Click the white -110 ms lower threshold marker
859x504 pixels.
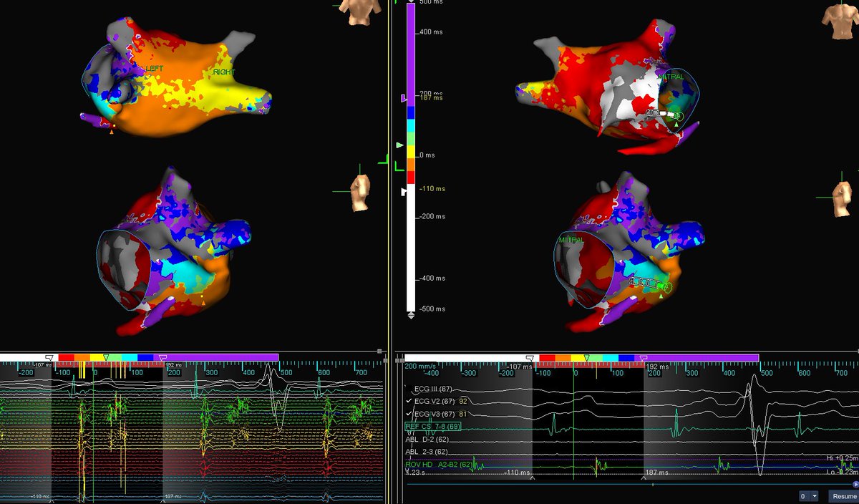pos(404,192)
